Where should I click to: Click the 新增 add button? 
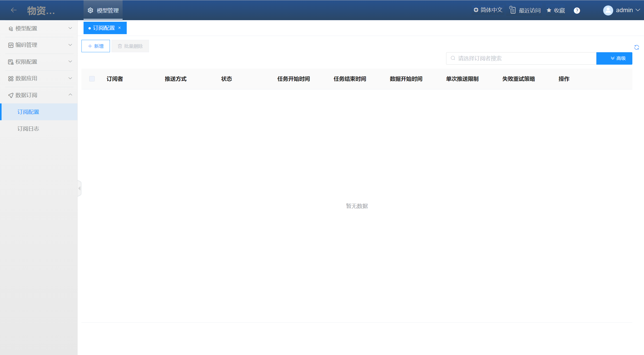[x=96, y=46]
